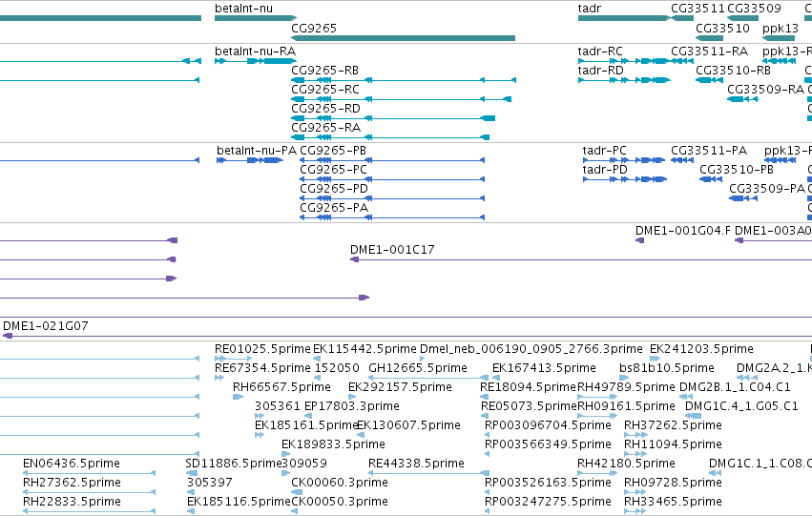The height and width of the screenshot is (516, 812).
Task: Select the ppk13 gene label
Action: click(x=781, y=29)
